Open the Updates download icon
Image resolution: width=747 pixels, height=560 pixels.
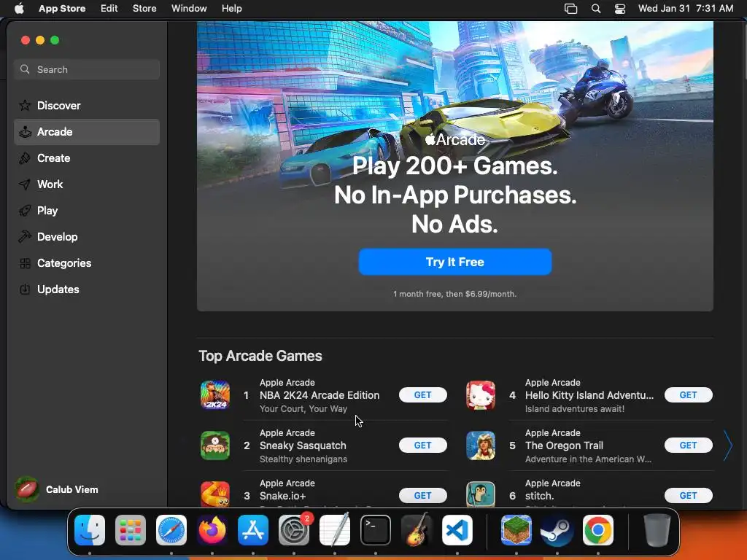coord(25,289)
